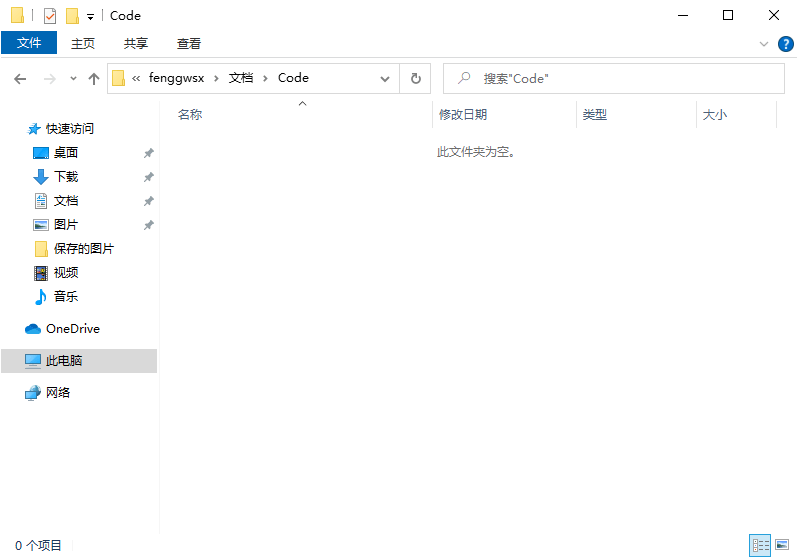Open the Help question mark icon
This screenshot has height=558, width=798.
tap(785, 44)
